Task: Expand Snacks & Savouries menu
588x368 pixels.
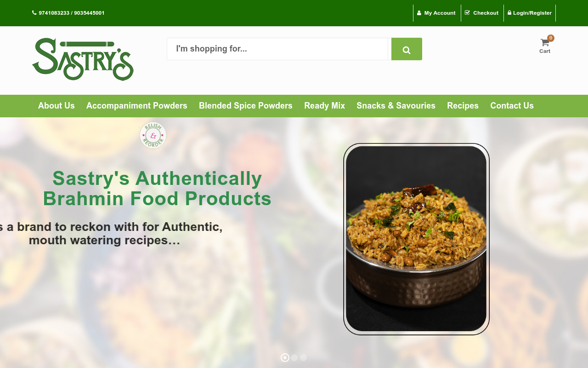Action: (396, 106)
